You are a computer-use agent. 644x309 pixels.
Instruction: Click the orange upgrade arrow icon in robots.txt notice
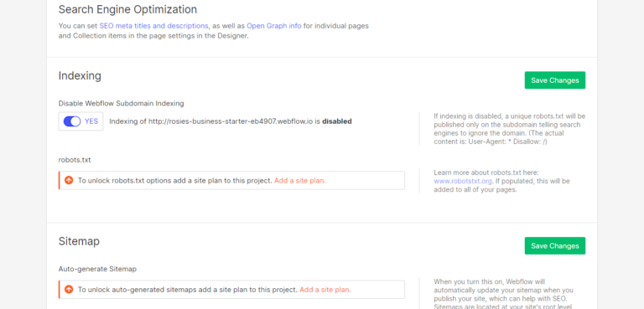(69, 180)
